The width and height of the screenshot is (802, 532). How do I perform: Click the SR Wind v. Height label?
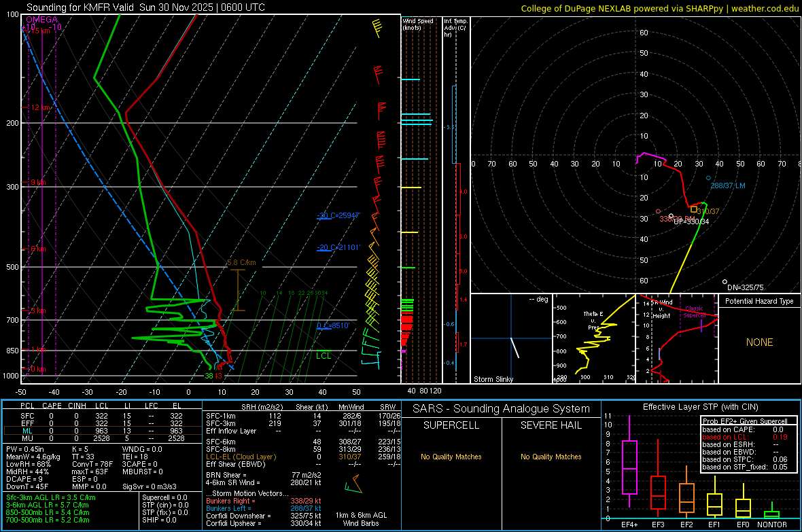(661, 309)
